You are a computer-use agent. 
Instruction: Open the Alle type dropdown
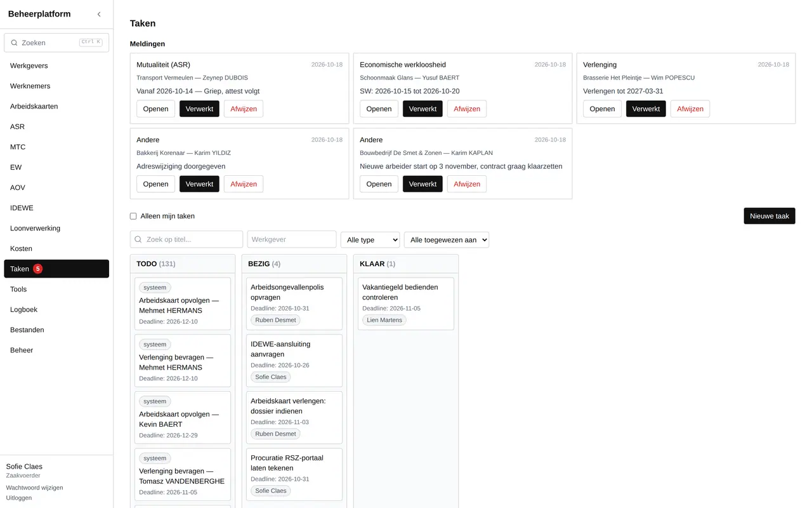click(370, 239)
